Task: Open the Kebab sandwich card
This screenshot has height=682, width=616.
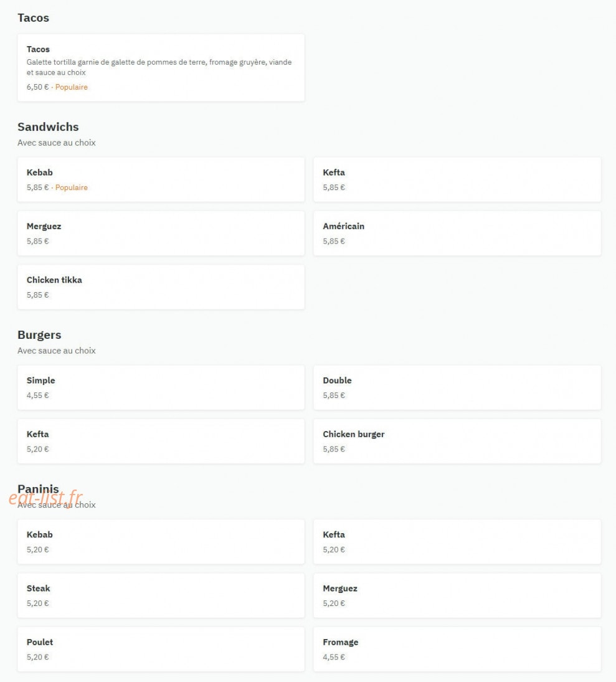Action: (161, 179)
